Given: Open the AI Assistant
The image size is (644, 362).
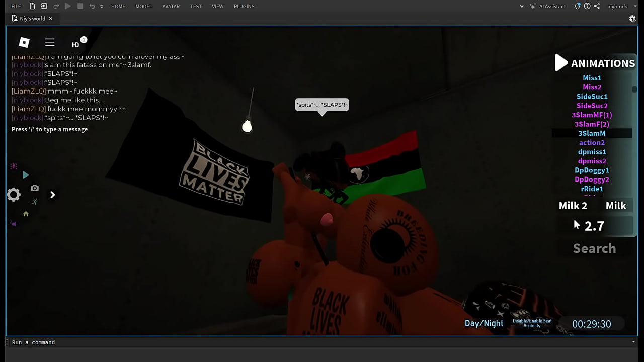Looking at the screenshot, I should point(547,6).
